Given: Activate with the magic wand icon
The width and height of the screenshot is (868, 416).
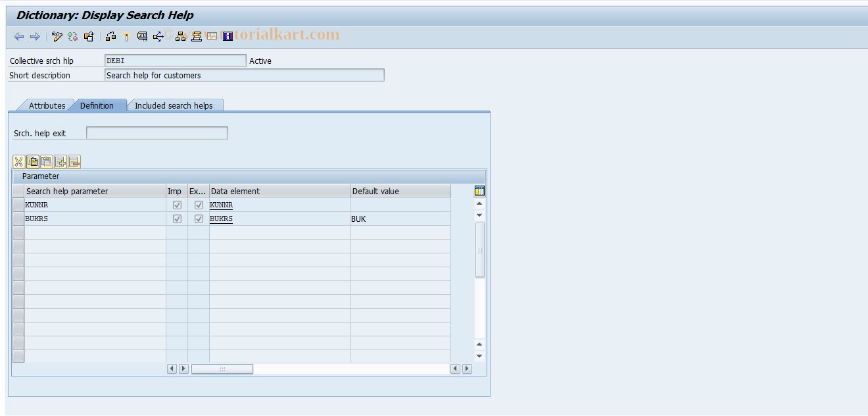Looking at the screenshot, I should 126,37.
